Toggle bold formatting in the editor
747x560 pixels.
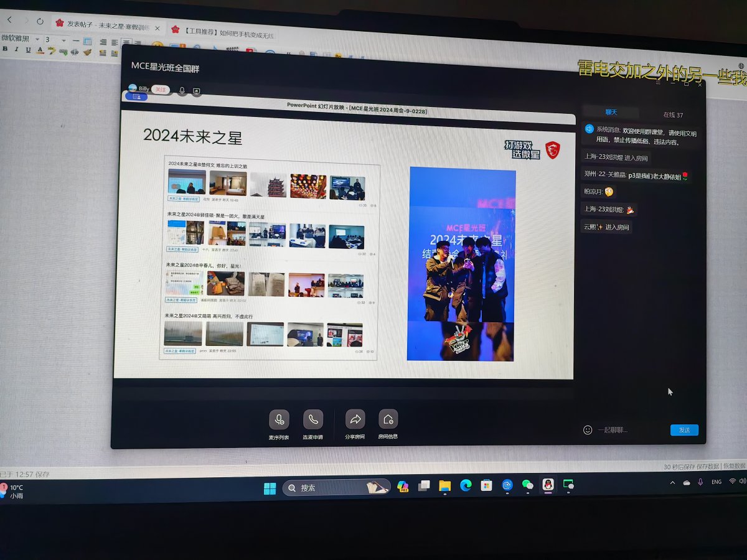[x=5, y=49]
